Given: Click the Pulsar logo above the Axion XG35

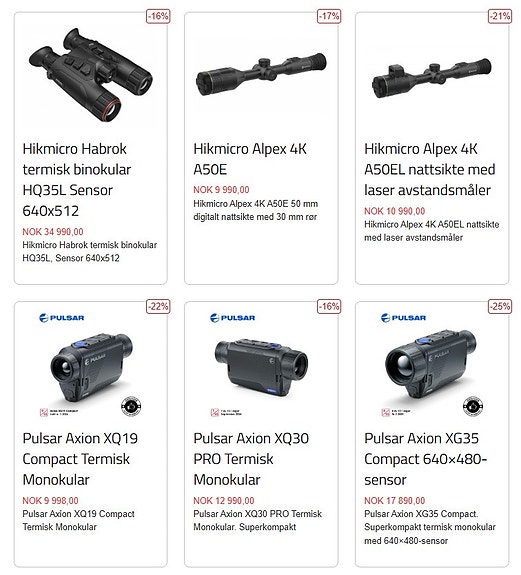Looking at the screenshot, I should click(x=403, y=318).
